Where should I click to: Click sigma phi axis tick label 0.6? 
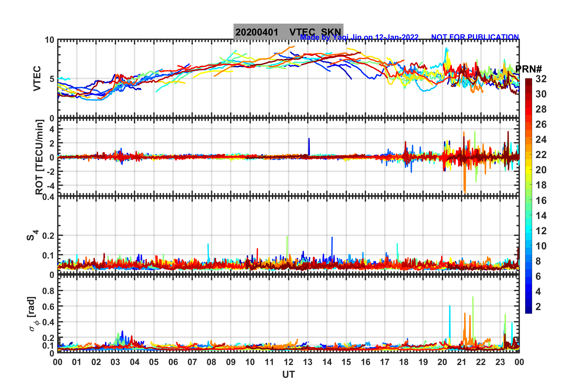pos(48,306)
